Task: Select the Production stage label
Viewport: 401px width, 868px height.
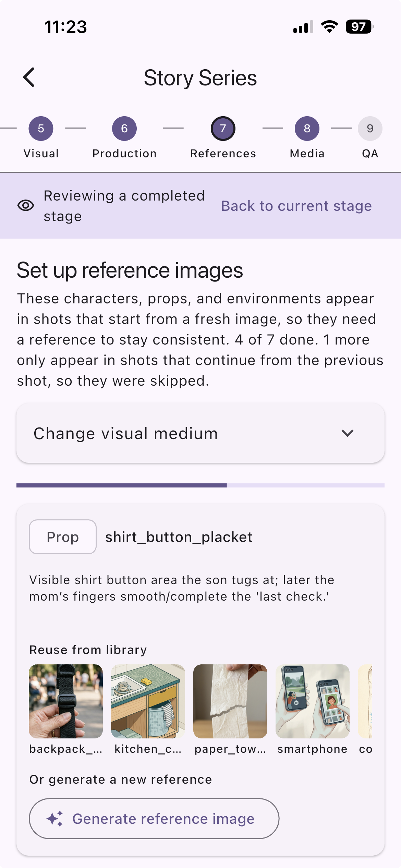Action: [x=124, y=154]
